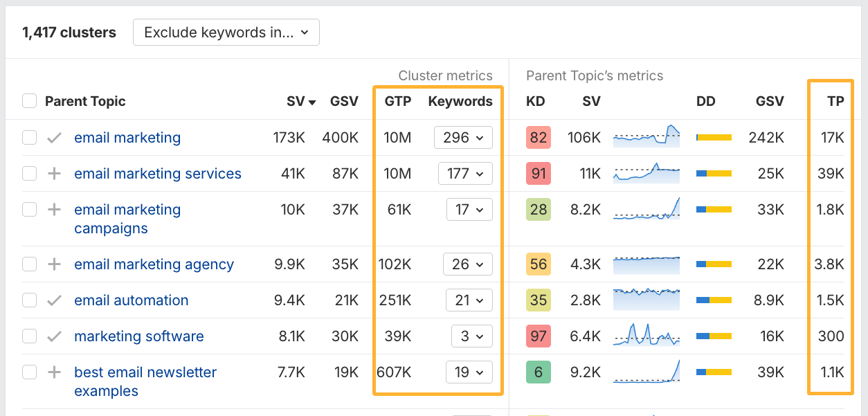
Task: Click the search trend chart for marketing software
Action: coord(646,336)
